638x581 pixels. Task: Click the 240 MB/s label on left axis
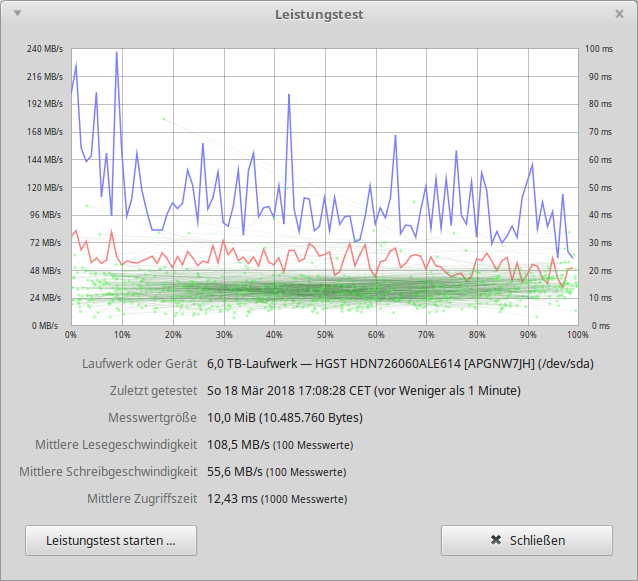[45, 49]
